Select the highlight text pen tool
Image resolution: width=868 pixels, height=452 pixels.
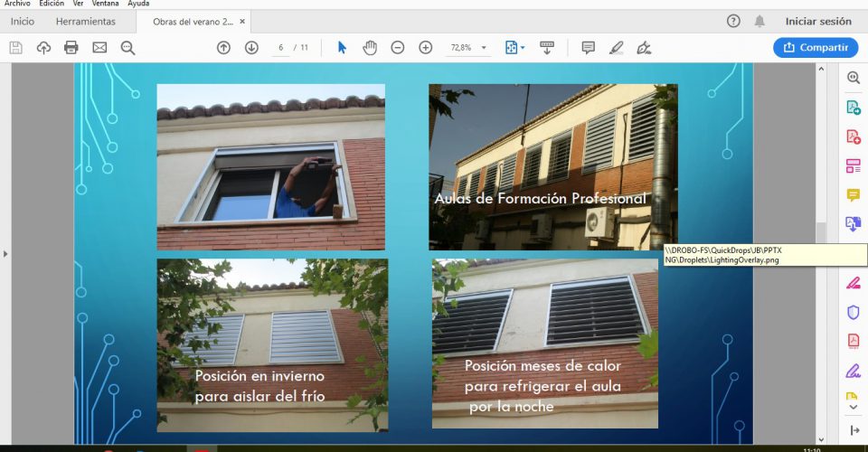click(x=616, y=48)
